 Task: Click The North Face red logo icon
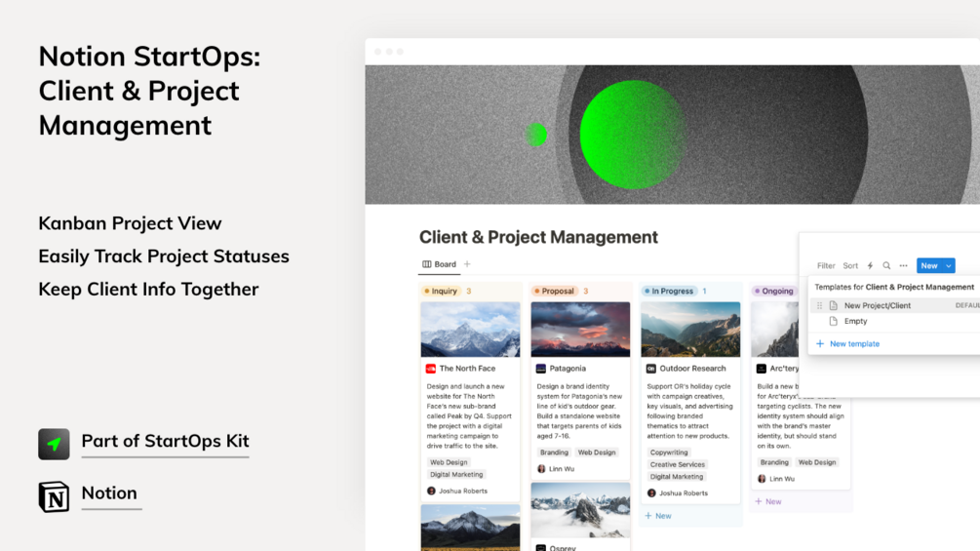pyautogui.click(x=431, y=369)
